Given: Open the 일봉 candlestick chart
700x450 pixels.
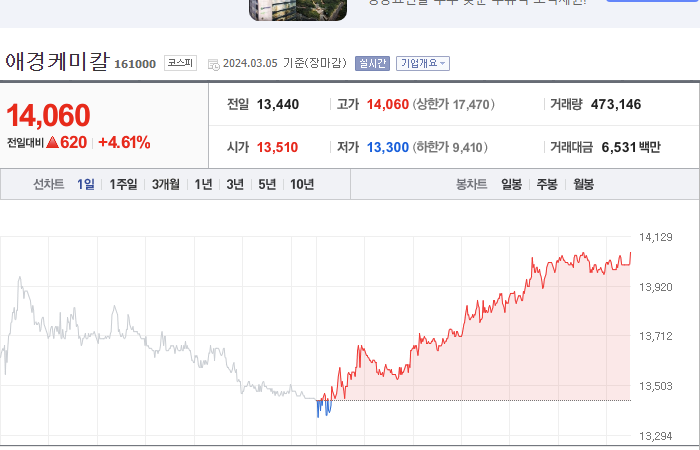Looking at the screenshot, I should coord(512,184).
